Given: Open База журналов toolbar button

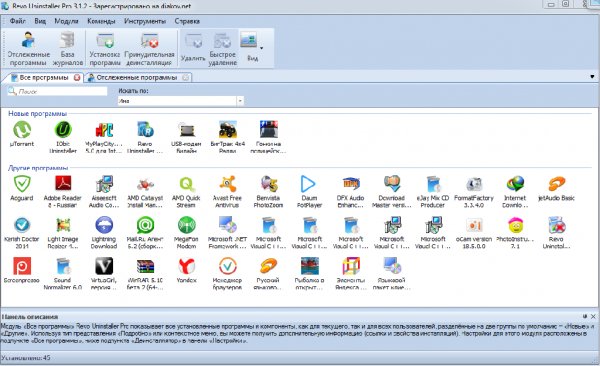Looking at the screenshot, I should (x=67, y=49).
